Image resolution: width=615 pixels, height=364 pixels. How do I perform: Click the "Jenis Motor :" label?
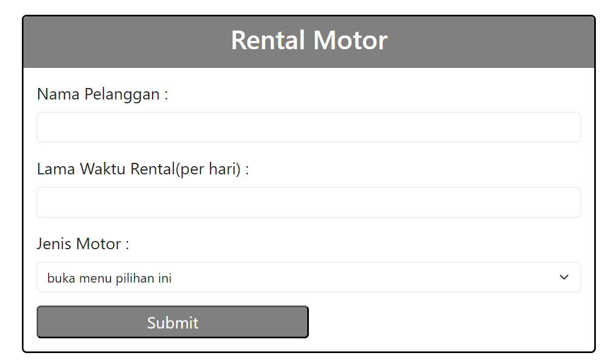pos(83,243)
